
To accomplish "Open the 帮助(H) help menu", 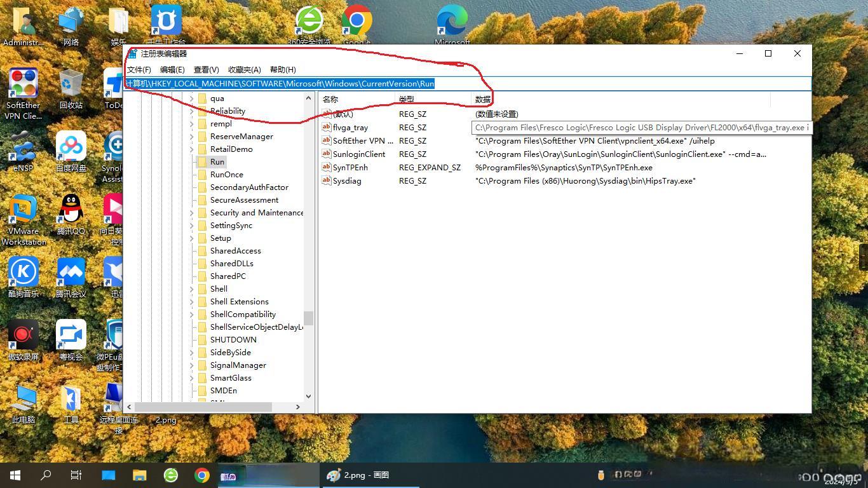I will pos(283,70).
